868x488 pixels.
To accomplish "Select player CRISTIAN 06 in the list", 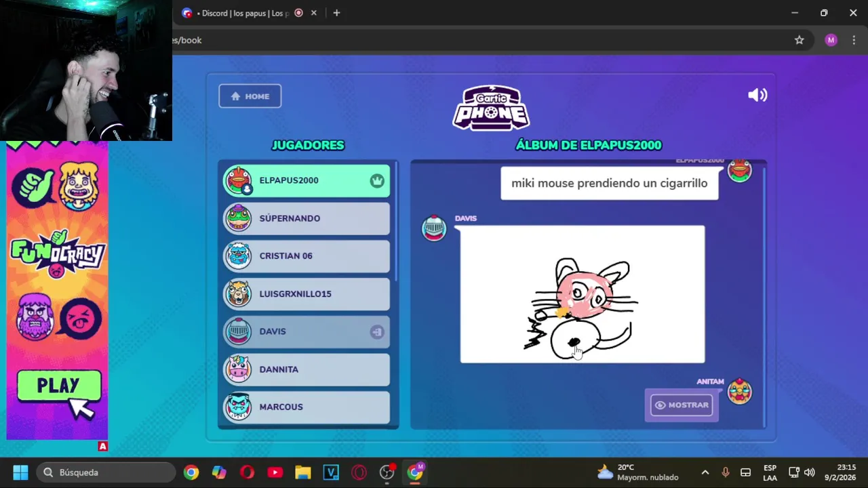I will [307, 256].
